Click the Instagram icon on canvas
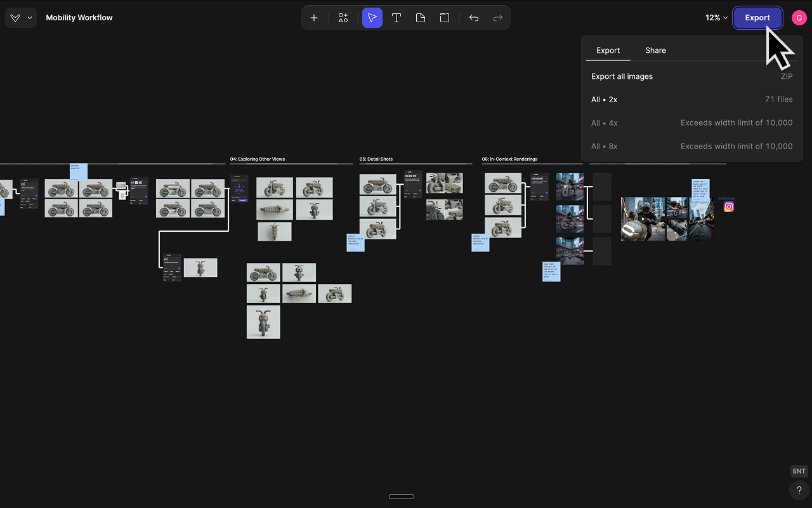The width and height of the screenshot is (812, 508). pos(729,206)
